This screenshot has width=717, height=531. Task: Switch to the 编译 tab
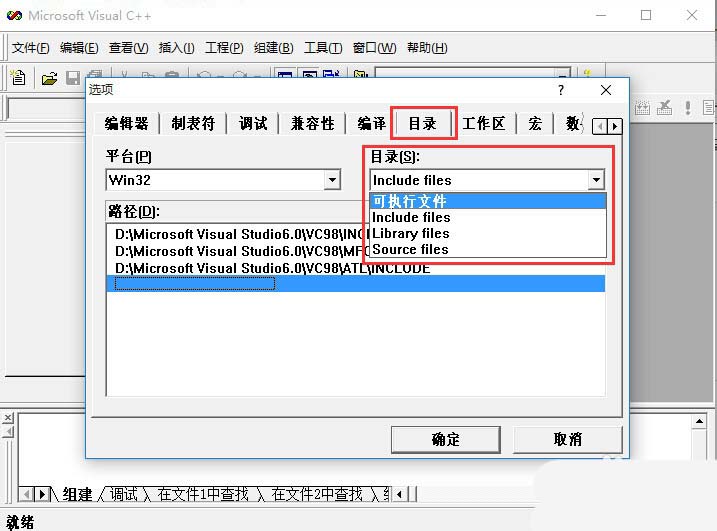pyautogui.click(x=371, y=123)
